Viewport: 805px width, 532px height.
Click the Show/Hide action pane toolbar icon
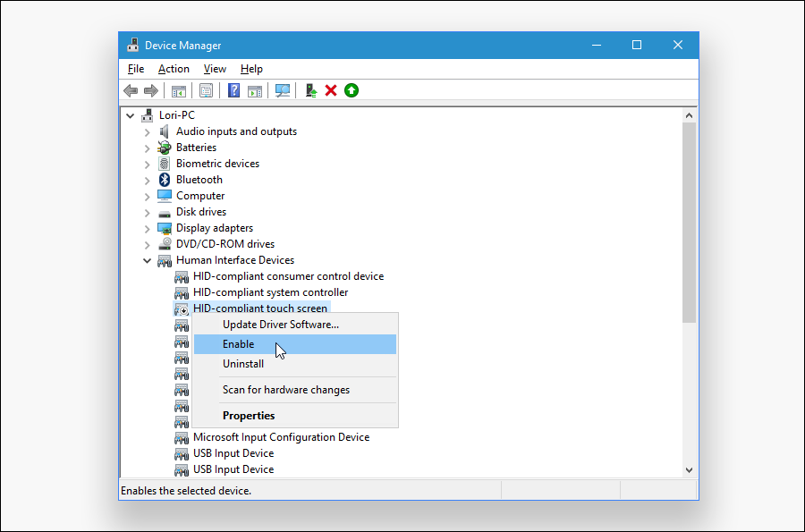click(255, 91)
